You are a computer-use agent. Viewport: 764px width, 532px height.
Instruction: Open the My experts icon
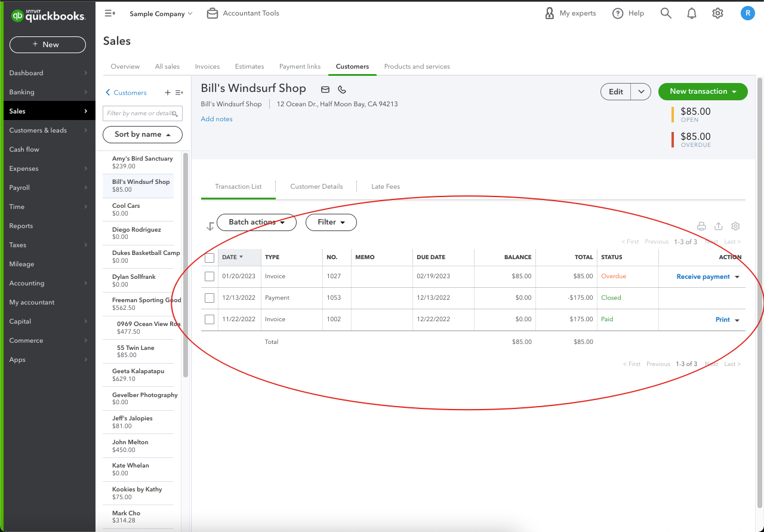pyautogui.click(x=550, y=13)
